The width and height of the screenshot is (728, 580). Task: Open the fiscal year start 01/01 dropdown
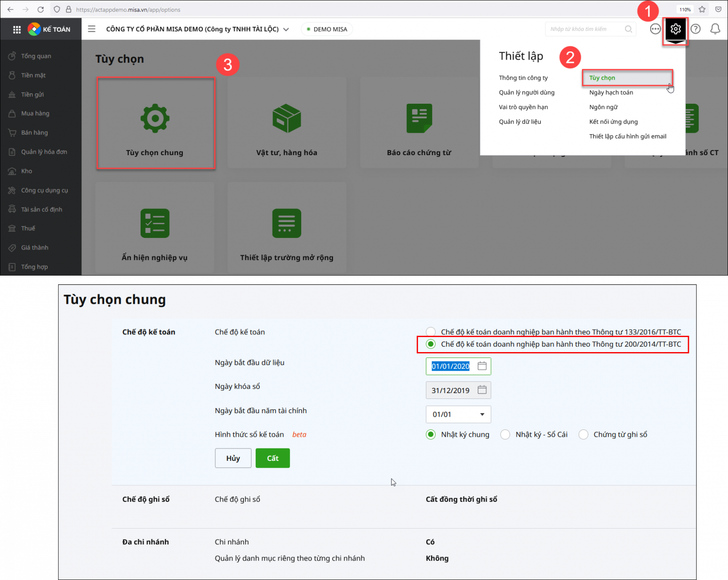458,414
